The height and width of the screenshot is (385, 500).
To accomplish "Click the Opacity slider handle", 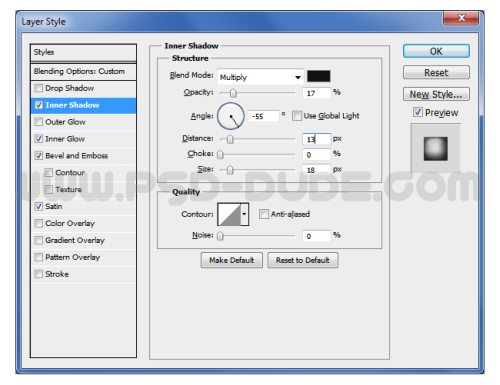I will click(233, 93).
